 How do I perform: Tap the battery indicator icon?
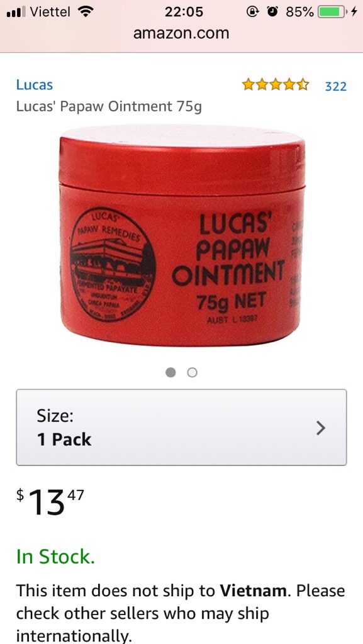332,13
